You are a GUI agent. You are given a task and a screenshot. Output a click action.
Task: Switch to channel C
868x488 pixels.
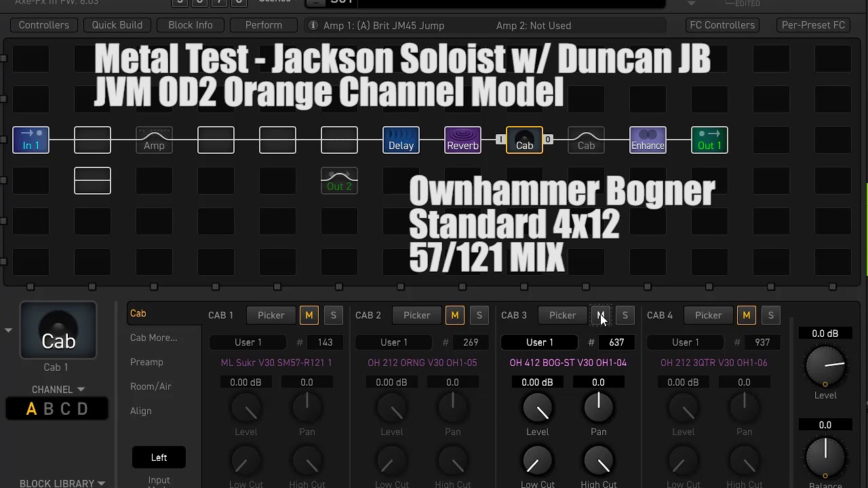pos(65,409)
